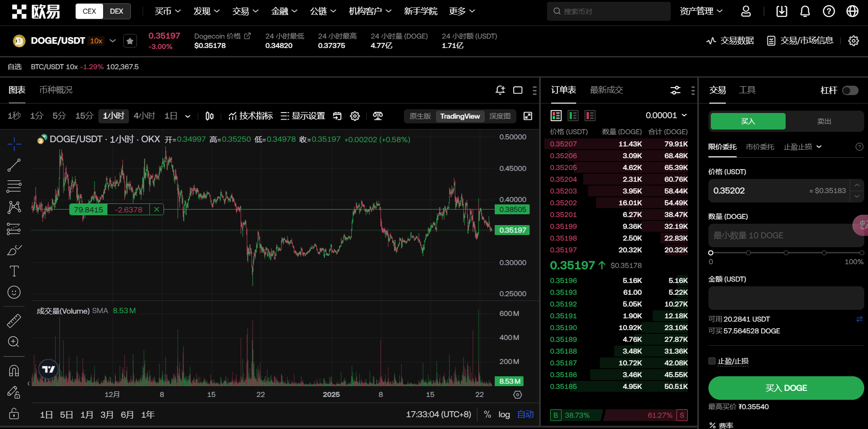Switch to 市价委托 order type
Image resolution: width=868 pixels, height=429 pixels.
click(x=760, y=147)
